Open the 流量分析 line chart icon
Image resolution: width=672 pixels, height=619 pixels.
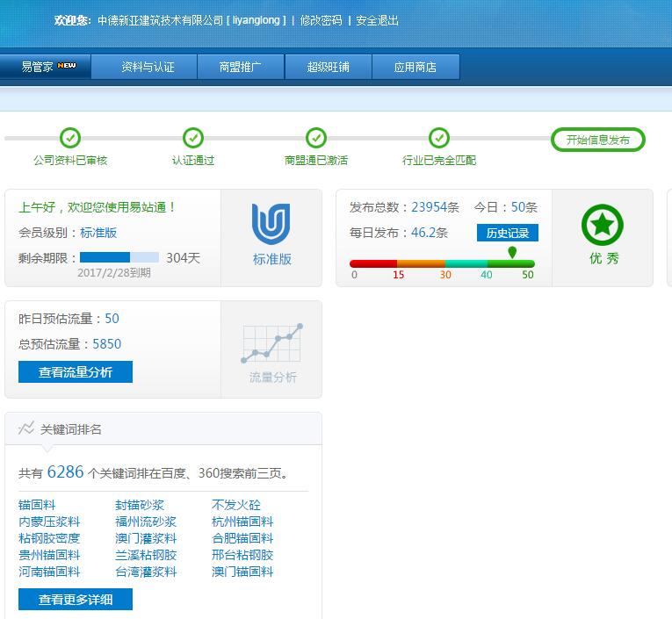pyautogui.click(x=271, y=344)
